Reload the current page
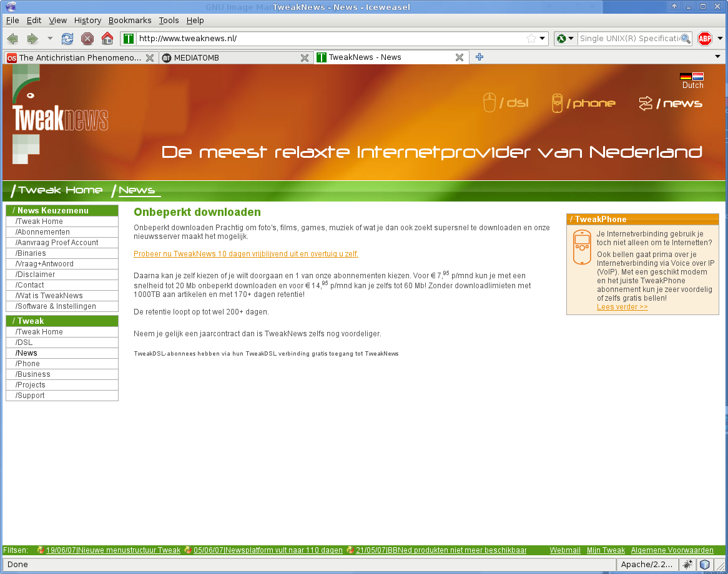The width and height of the screenshot is (728, 574). point(67,39)
